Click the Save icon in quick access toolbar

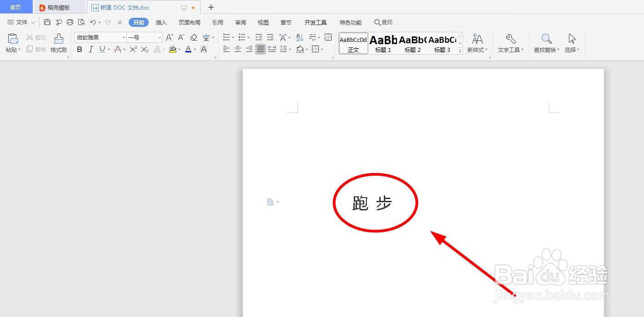(47, 22)
